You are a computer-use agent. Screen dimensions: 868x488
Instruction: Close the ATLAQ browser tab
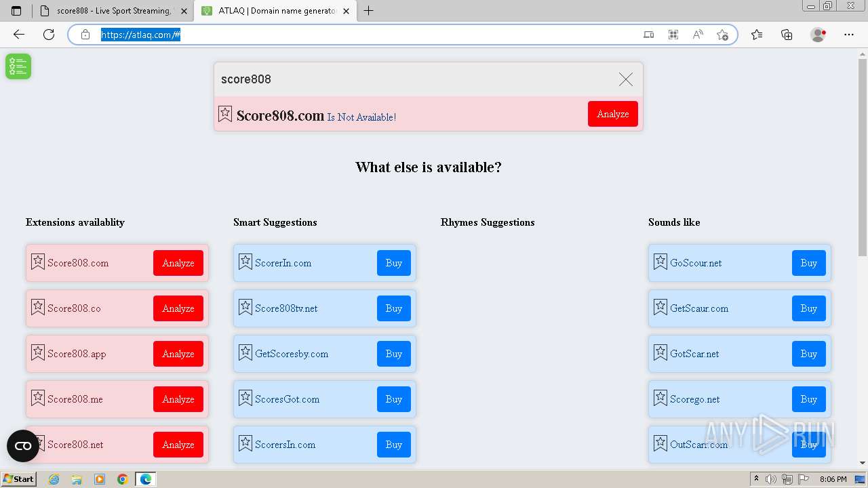coord(347,11)
